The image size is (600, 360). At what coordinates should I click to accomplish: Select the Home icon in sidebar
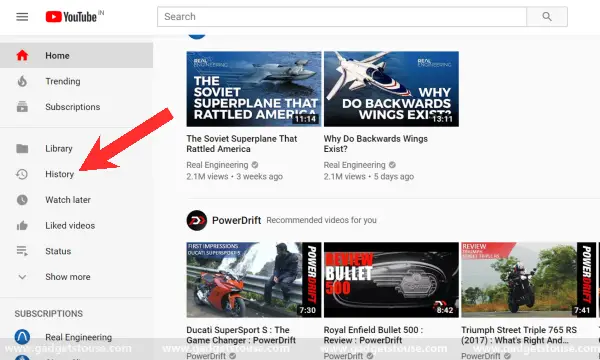pyautogui.click(x=22, y=55)
